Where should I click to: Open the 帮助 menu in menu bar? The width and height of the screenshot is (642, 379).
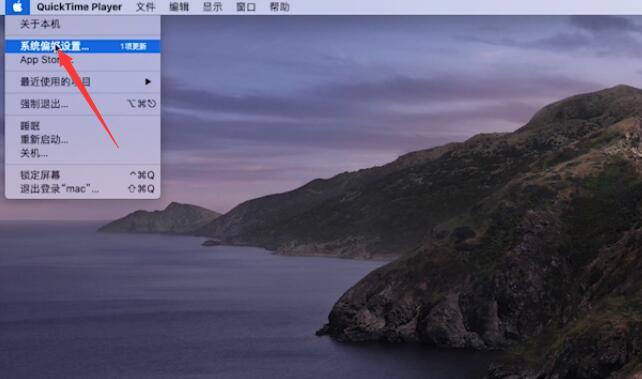[x=280, y=7]
